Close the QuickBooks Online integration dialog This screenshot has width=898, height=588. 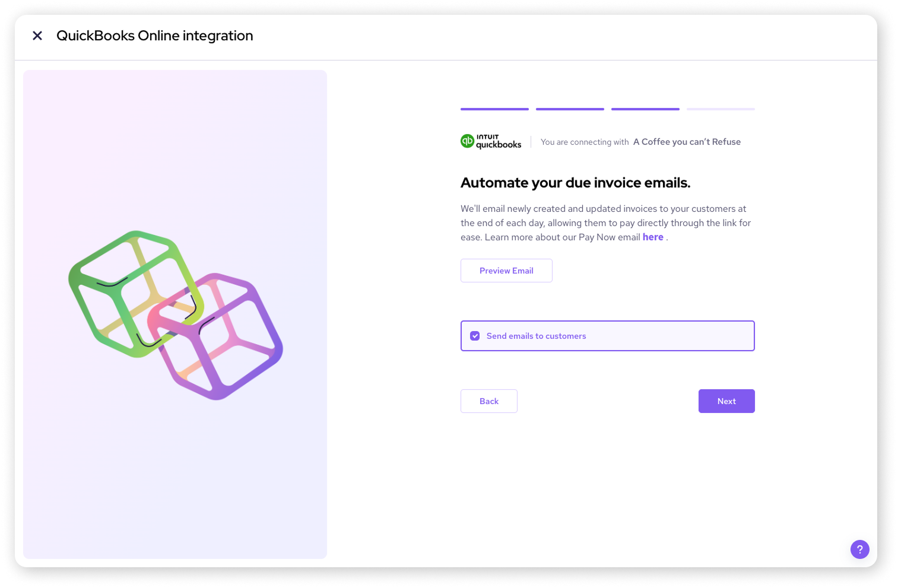pyautogui.click(x=37, y=36)
